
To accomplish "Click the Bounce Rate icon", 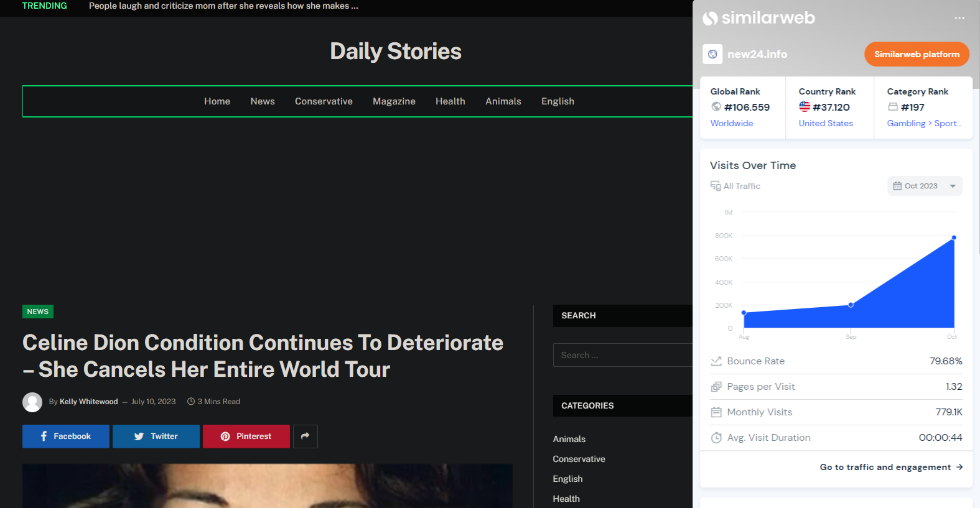I will [x=716, y=361].
